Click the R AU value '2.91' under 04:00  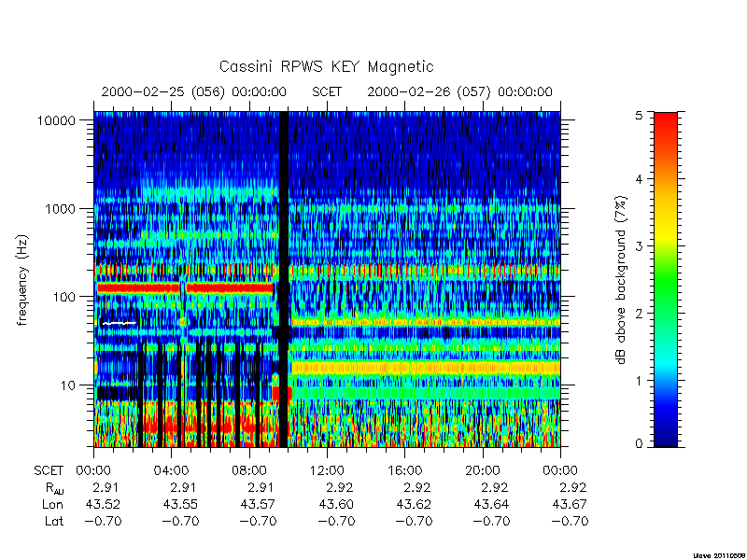(183, 487)
